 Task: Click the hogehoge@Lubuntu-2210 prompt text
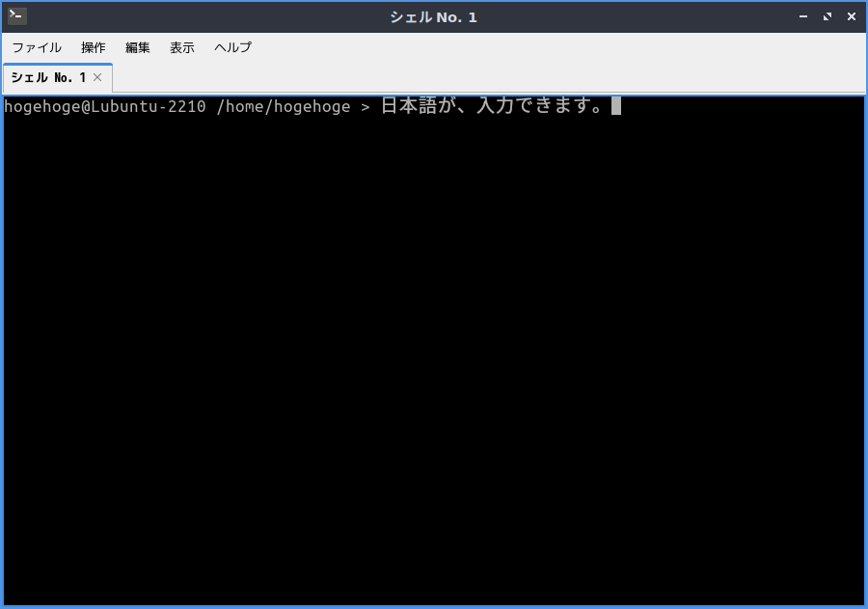(x=104, y=106)
